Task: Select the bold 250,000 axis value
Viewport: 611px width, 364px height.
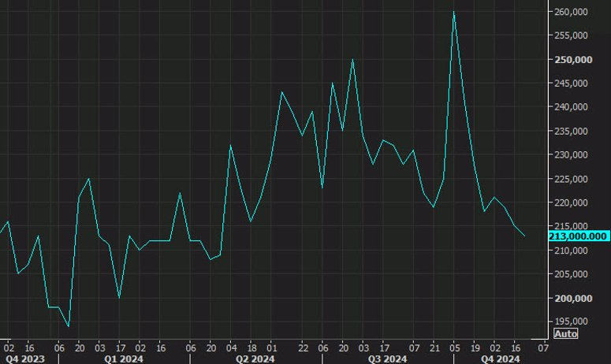Action: [x=573, y=60]
